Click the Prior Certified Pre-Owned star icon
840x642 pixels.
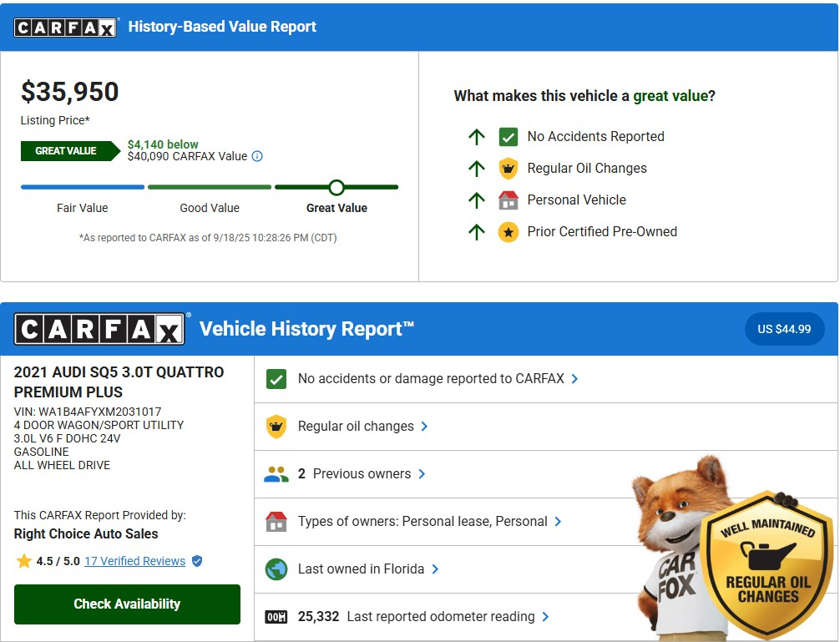(x=508, y=232)
